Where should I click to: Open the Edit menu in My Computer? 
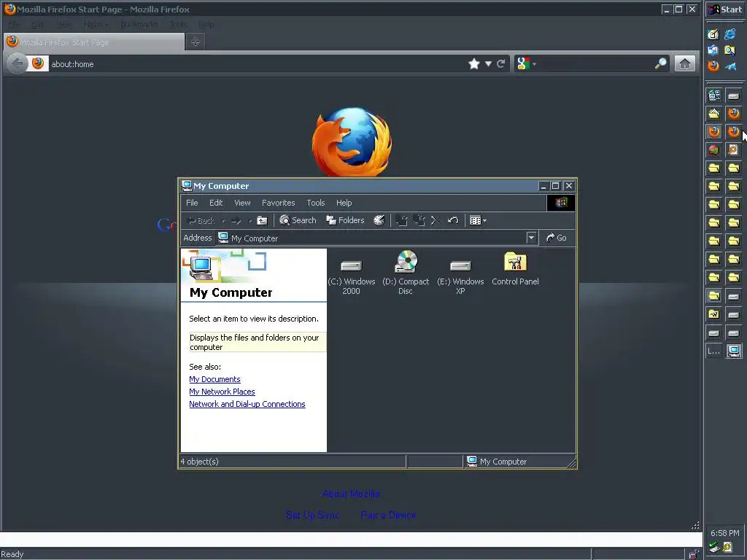click(x=216, y=203)
